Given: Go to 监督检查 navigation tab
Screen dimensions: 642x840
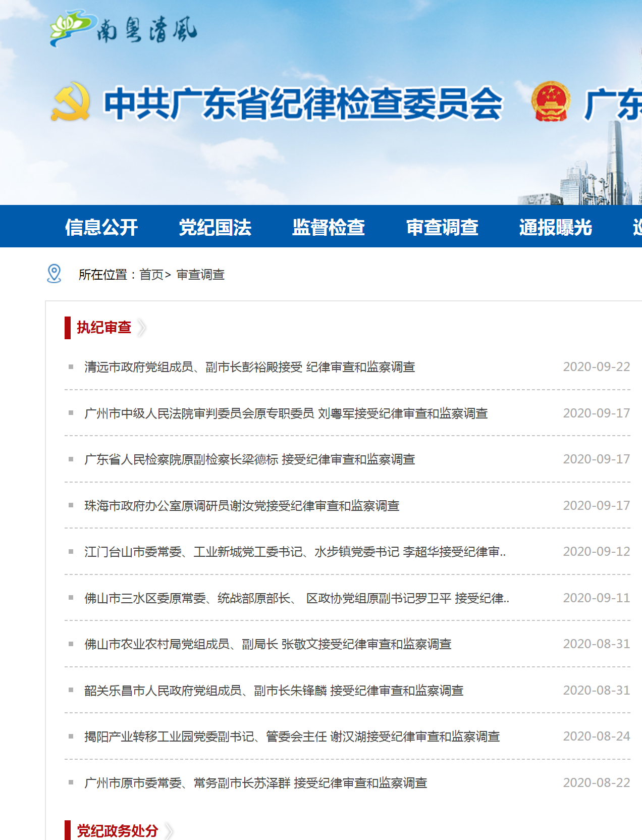Looking at the screenshot, I should tap(329, 227).
